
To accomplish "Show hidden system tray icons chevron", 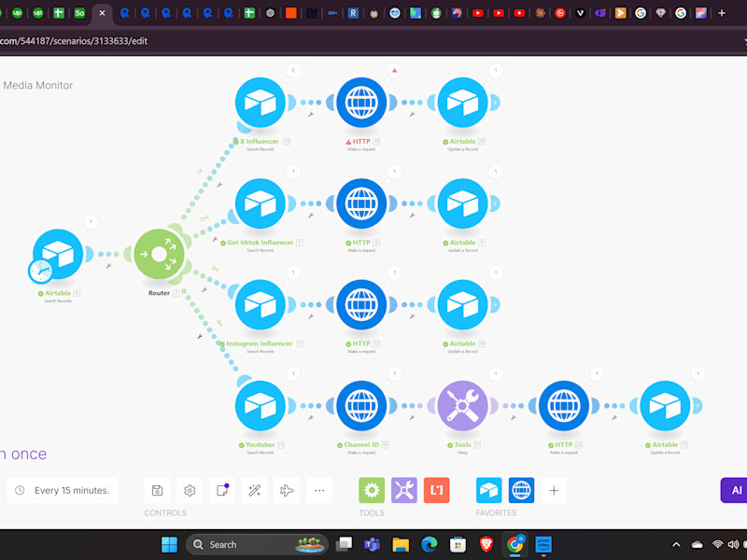I will (x=676, y=544).
